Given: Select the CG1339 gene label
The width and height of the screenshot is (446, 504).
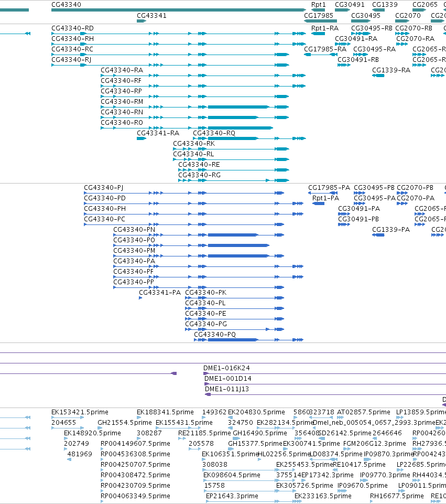Looking at the screenshot, I should [x=385, y=5].
